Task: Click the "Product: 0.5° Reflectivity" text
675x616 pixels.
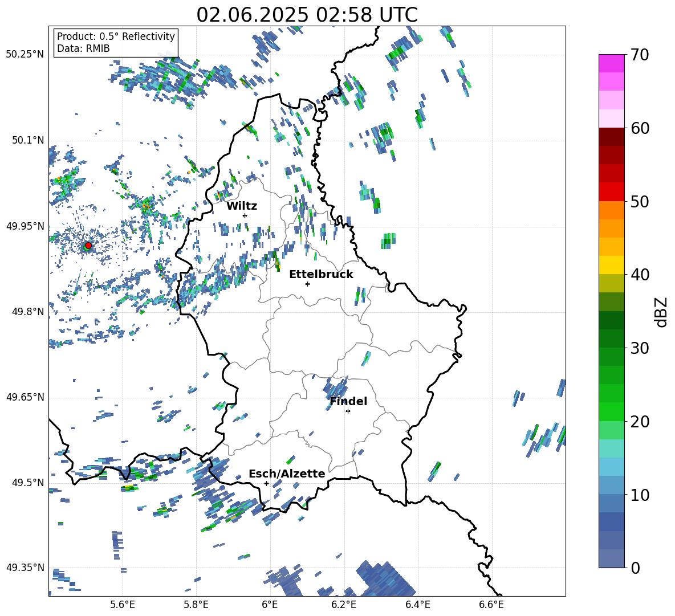Action: 116,36
